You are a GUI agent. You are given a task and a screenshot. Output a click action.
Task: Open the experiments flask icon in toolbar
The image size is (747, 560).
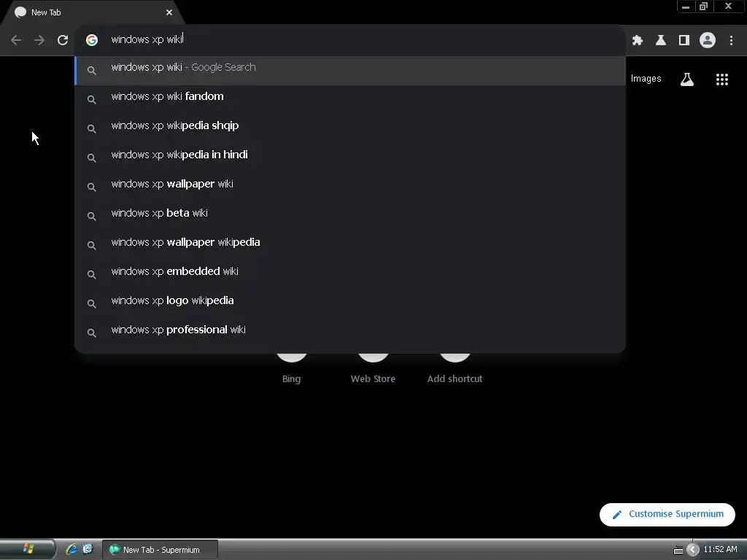coord(661,40)
